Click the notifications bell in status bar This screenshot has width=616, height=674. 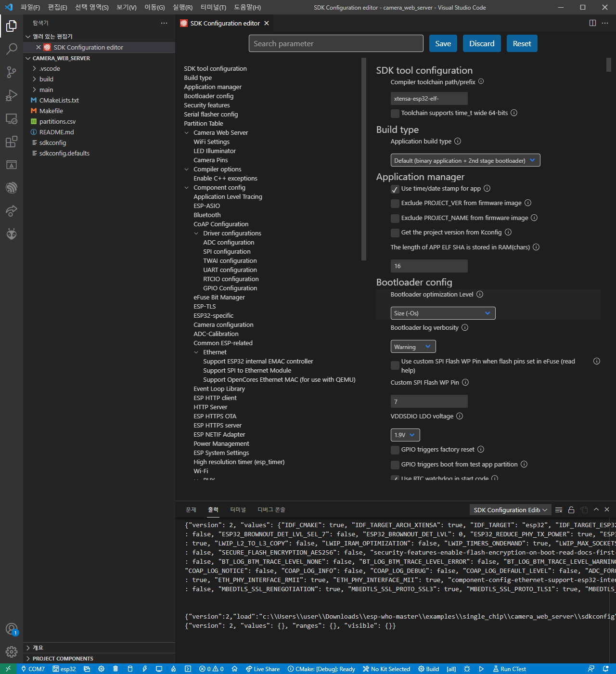605,669
